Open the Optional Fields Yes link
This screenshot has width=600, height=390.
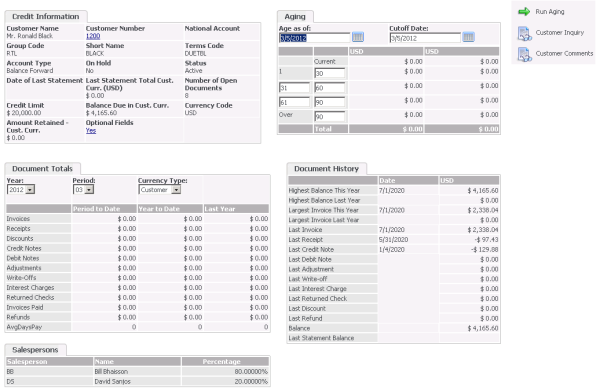91,131
